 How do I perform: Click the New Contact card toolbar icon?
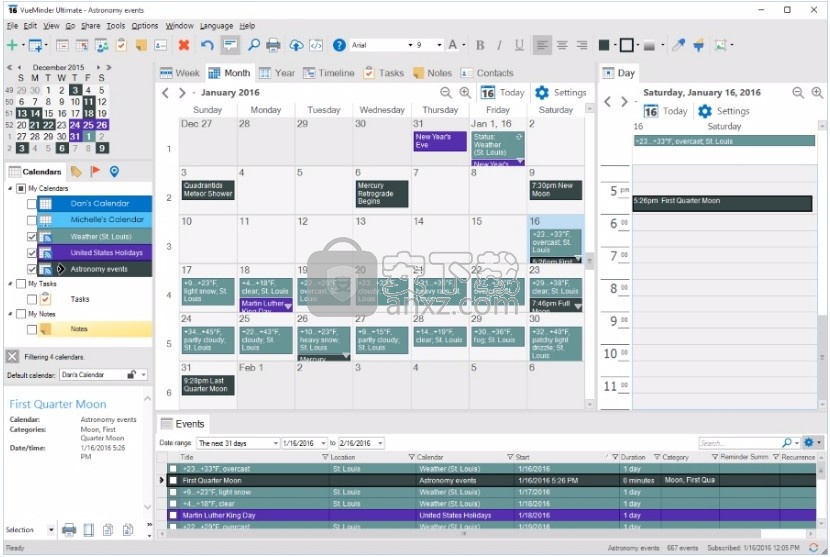pyautogui.click(x=160, y=46)
